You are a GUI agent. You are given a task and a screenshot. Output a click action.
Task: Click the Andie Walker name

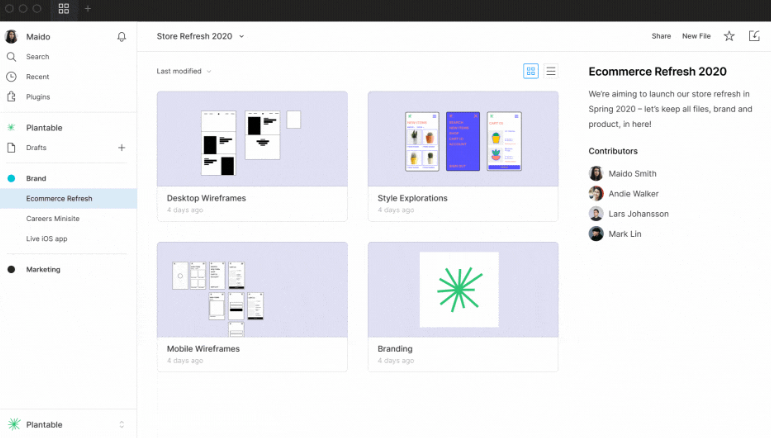[633, 194]
